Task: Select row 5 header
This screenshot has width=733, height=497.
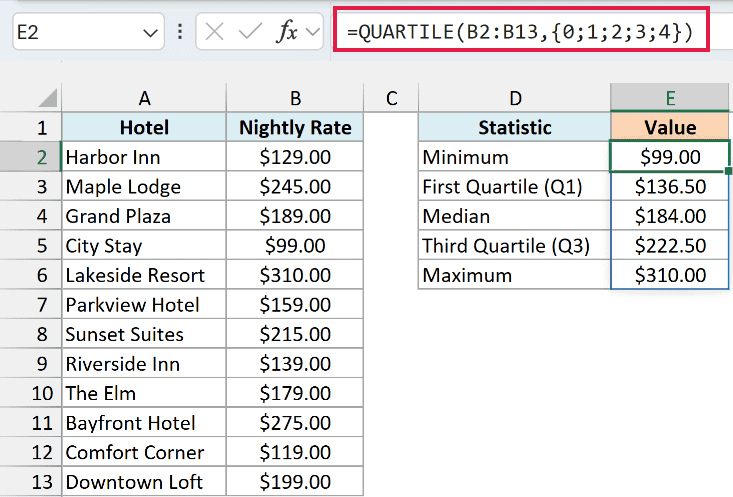Action: point(31,245)
